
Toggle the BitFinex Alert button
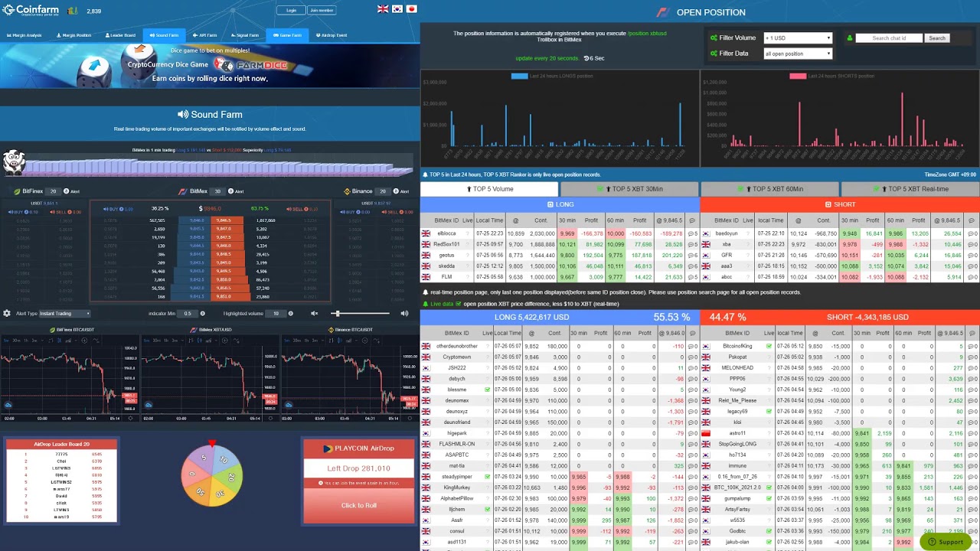[x=73, y=191]
